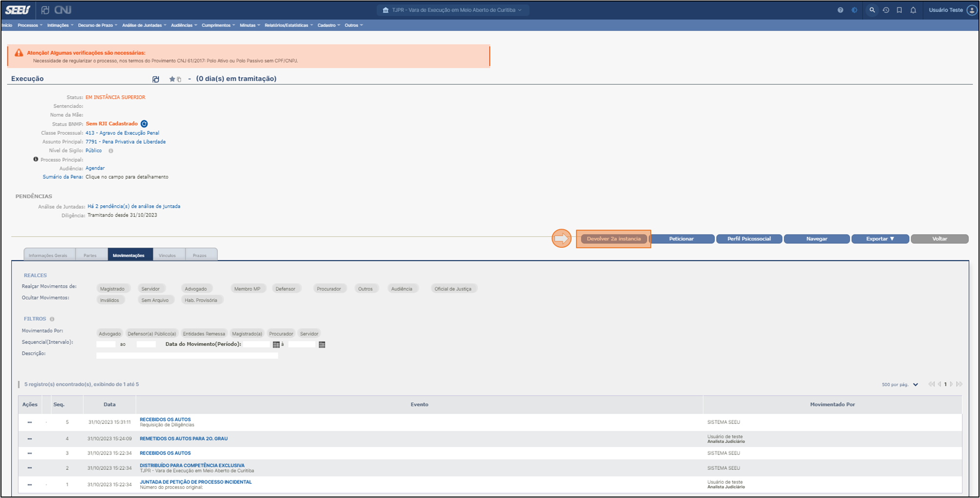Expand the Análise de Juntadas menu
Viewport: 980px width, 498px height.
click(144, 25)
